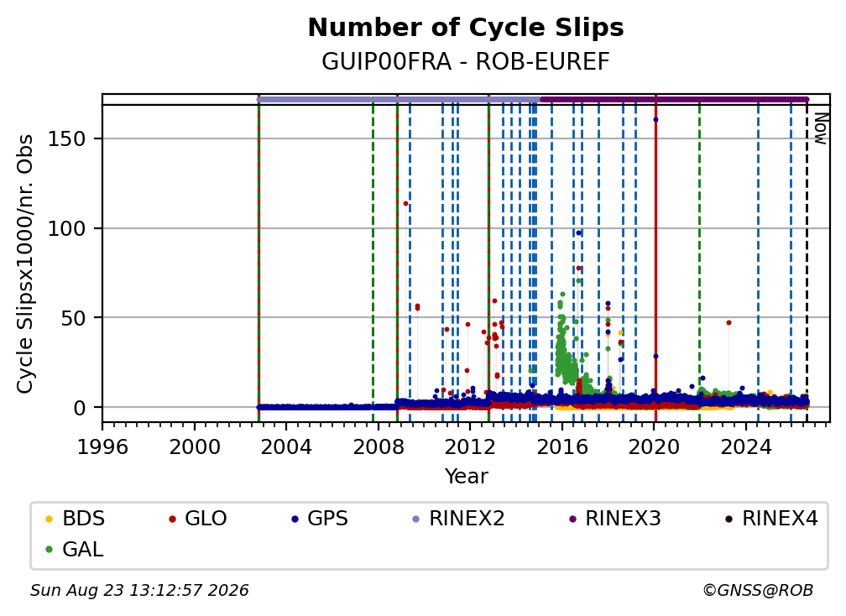Click the GUIP00FRA - ROB-EUREF subtitle
Viewport: 846px width, 616px height.
pyautogui.click(x=466, y=61)
